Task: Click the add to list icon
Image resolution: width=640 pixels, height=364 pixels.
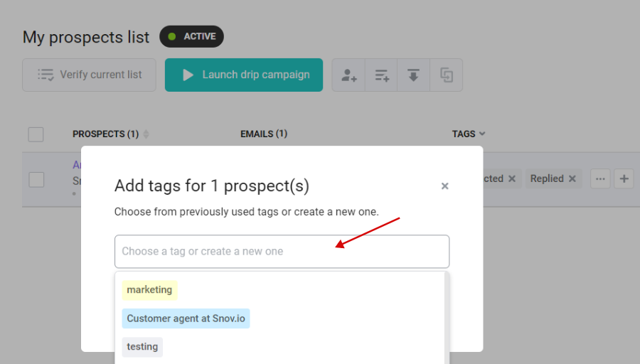Action: (381, 75)
